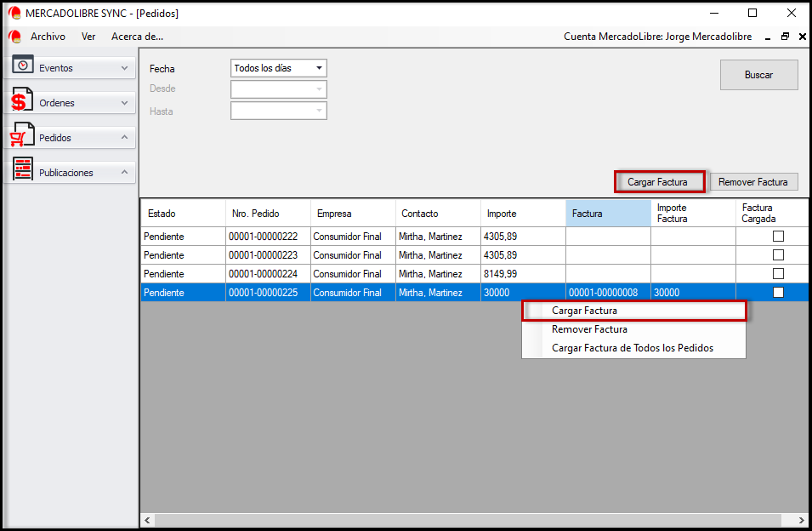Click the Remover Factura button above the table
Viewport: 812px width, 531px height.
click(x=753, y=182)
